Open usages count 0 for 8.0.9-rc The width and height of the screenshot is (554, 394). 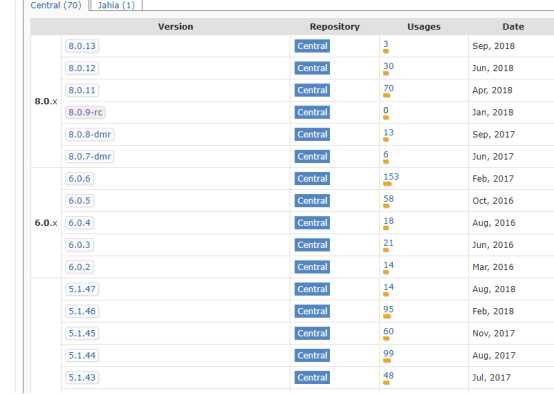pyautogui.click(x=386, y=110)
